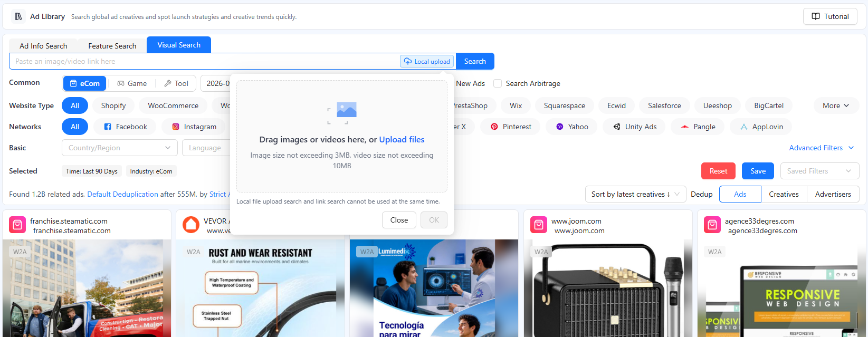
Task: Tick the Search Arbitrage checkbox
Action: pos(498,83)
